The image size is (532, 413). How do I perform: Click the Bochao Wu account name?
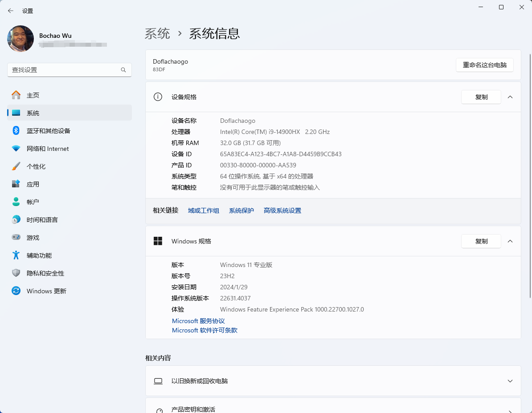click(x=55, y=36)
